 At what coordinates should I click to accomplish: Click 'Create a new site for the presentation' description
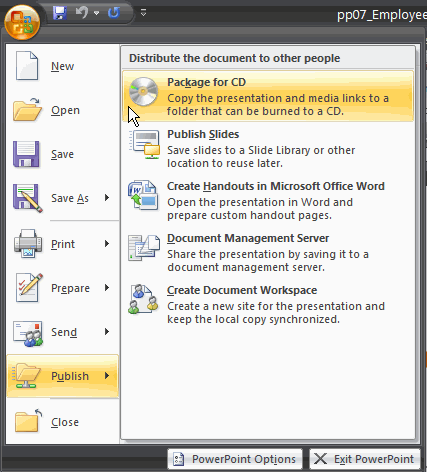pyautogui.click(x=276, y=313)
